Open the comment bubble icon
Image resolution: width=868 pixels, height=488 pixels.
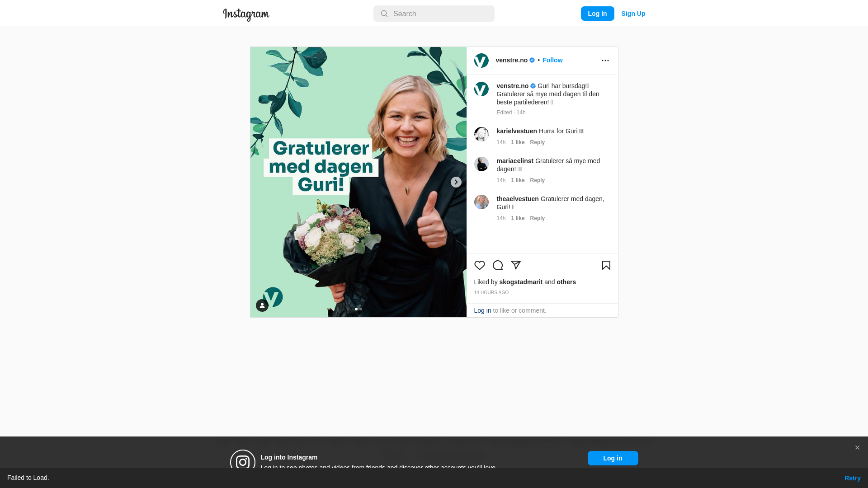click(x=498, y=265)
